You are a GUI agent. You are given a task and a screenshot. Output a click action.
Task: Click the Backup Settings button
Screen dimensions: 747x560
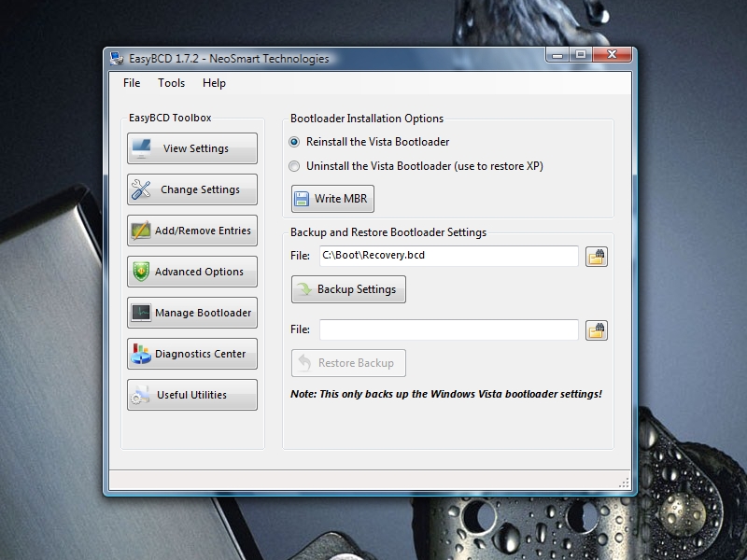click(x=348, y=289)
